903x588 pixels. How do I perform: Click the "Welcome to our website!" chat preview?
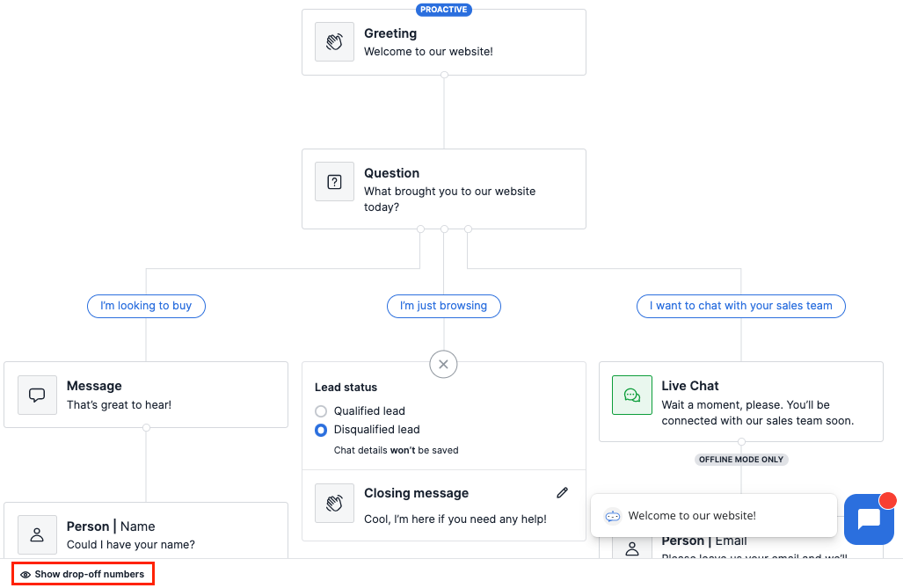pyautogui.click(x=714, y=515)
